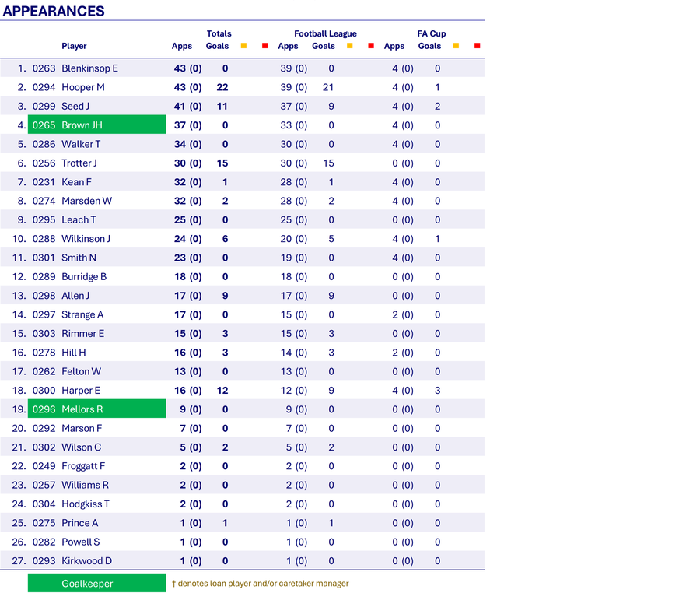This screenshot has width=700, height=593.
Task: Select player Leach T
Action: point(79,219)
